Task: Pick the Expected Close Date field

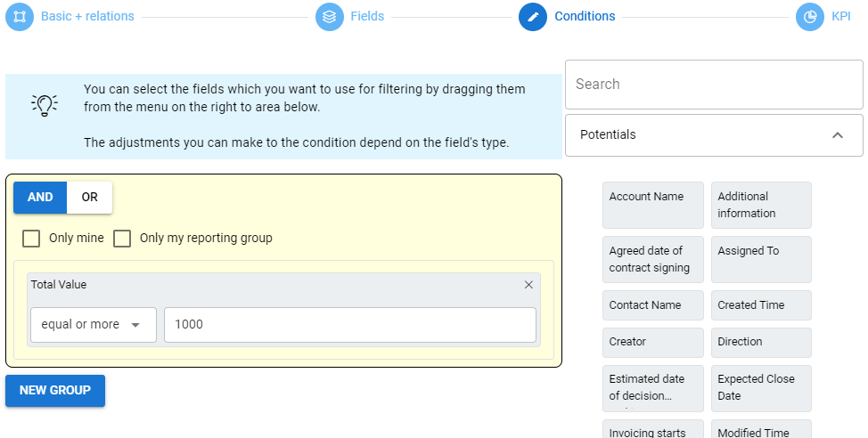Action: coord(761,387)
